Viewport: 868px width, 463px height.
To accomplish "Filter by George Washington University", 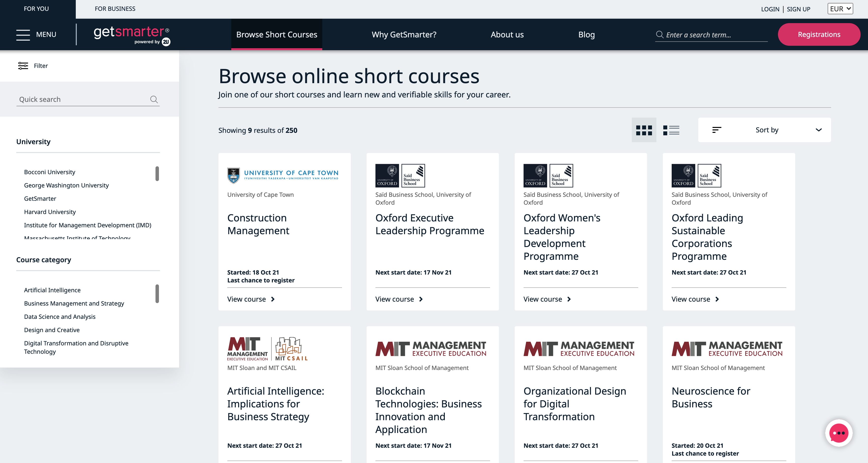I will point(66,185).
